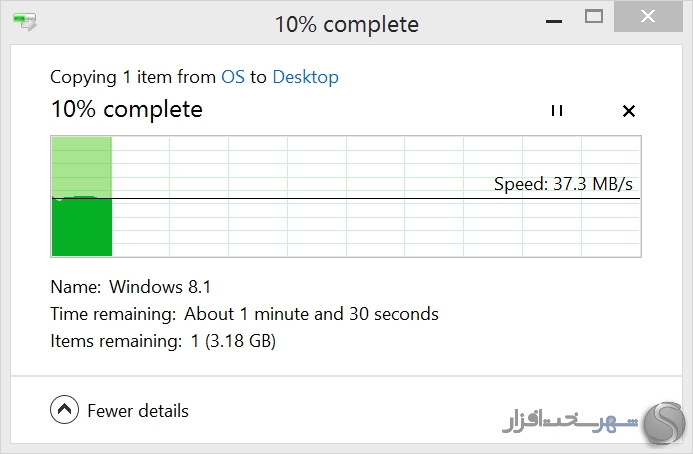Click the title bar text 10% complete
The height and width of the screenshot is (454, 693).
pyautogui.click(x=346, y=24)
